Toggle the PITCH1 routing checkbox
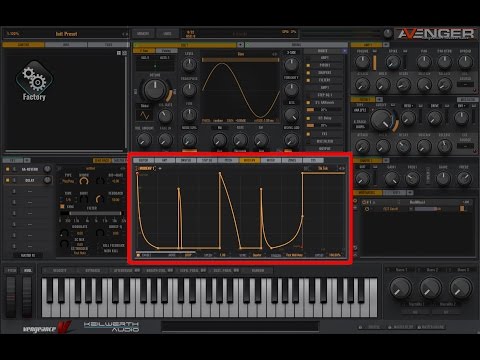Screen dimensions: 480x360 (x=308, y=65)
